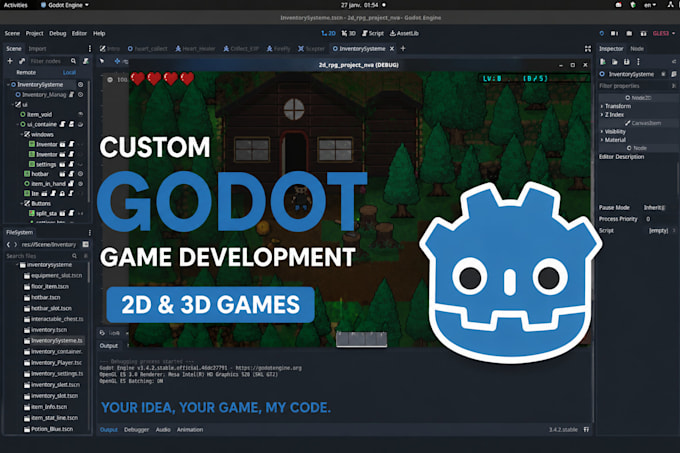Image resolution: width=680 pixels, height=453 pixels.
Task: Toggle FileSystem split view mode icon
Action: (x=85, y=244)
